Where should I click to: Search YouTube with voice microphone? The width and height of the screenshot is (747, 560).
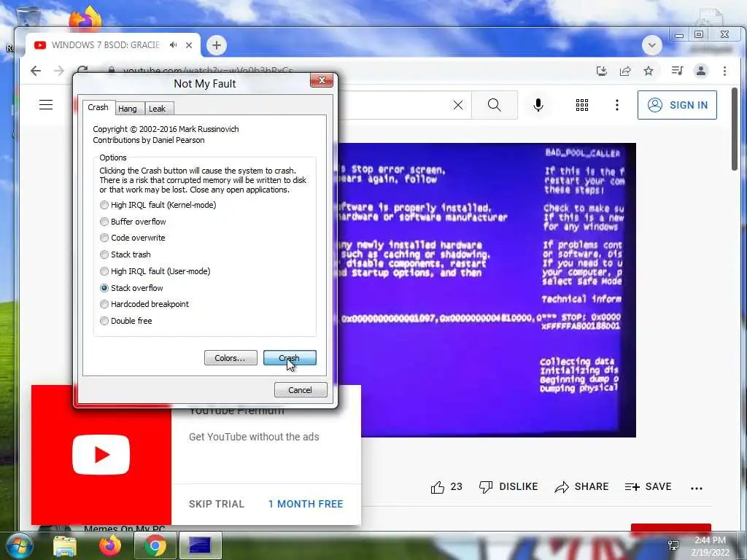tap(538, 105)
